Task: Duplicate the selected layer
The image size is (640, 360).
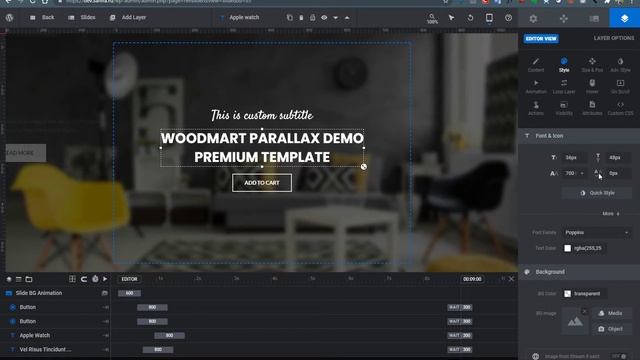Action: [289, 18]
